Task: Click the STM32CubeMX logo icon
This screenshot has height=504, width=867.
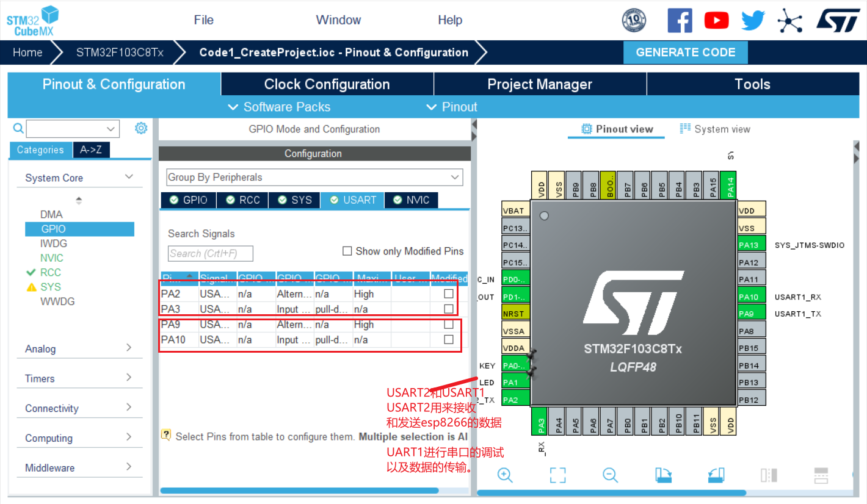Action: tap(33, 21)
